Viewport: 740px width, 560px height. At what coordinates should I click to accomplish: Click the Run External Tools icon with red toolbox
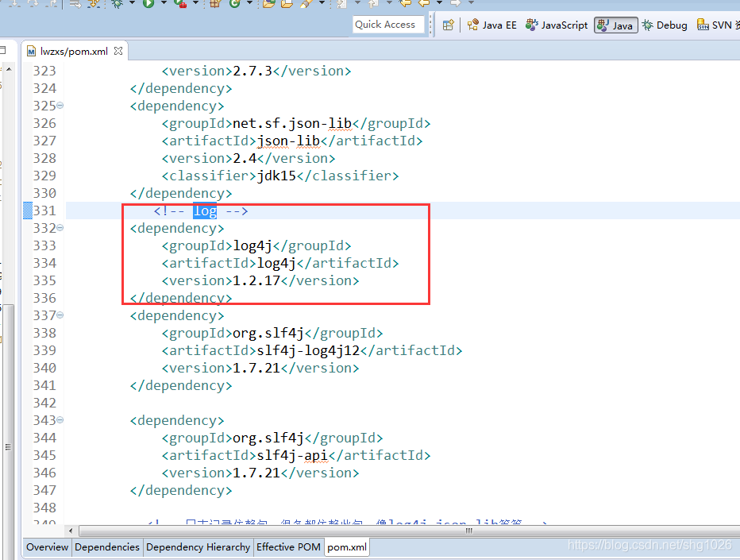180,4
